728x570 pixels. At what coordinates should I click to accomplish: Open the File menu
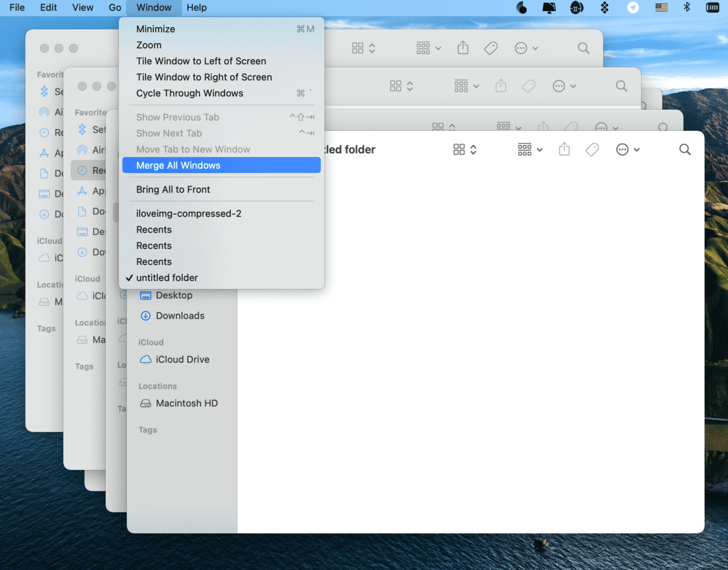click(x=17, y=8)
